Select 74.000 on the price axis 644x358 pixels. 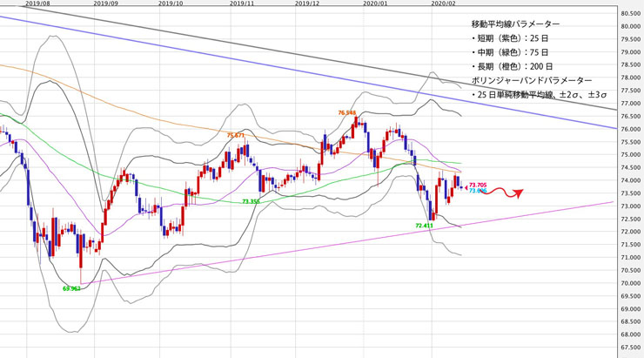pyautogui.click(x=631, y=180)
